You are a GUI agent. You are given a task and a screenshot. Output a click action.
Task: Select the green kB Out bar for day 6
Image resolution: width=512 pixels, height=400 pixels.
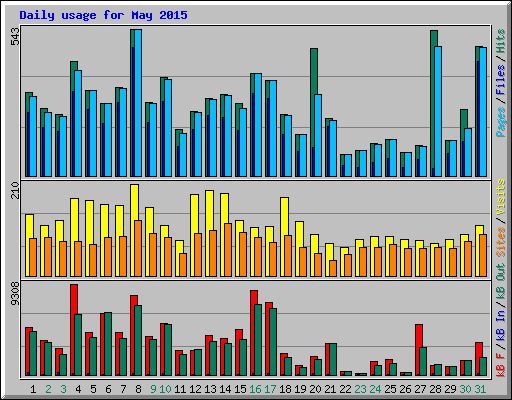click(108, 344)
